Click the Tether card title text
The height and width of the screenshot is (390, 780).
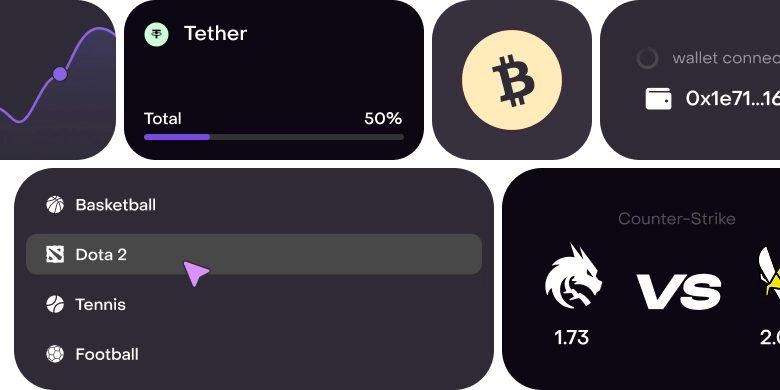pyautogui.click(x=215, y=34)
